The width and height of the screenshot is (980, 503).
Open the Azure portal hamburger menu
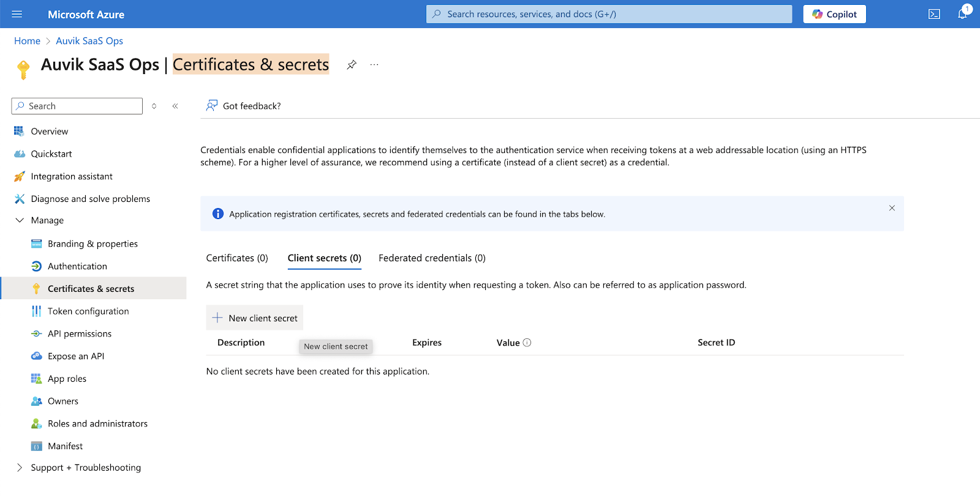pyautogui.click(x=17, y=14)
